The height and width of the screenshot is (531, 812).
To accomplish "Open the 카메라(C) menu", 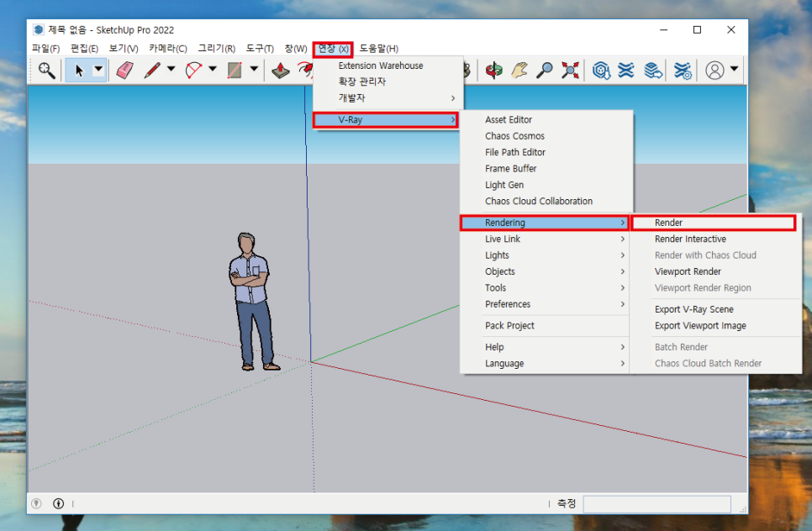I will tap(168, 48).
